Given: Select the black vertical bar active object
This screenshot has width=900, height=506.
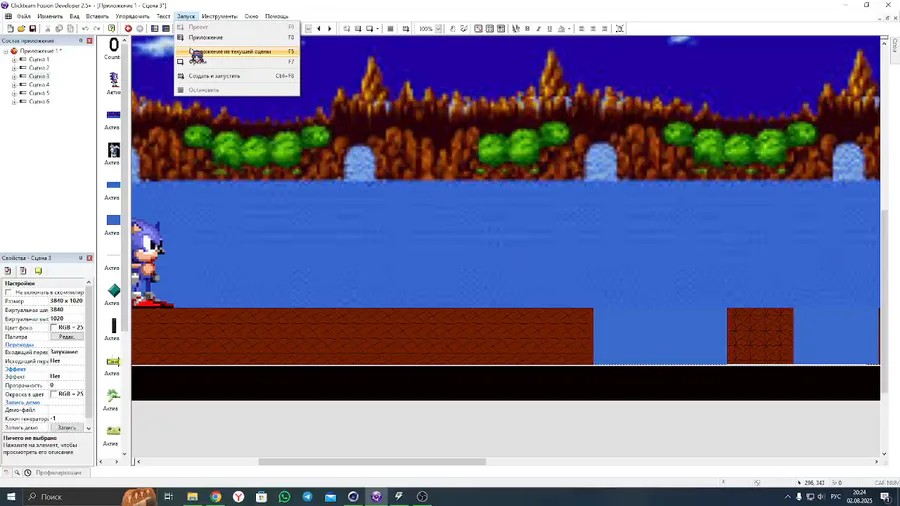Looking at the screenshot, I should point(114,325).
